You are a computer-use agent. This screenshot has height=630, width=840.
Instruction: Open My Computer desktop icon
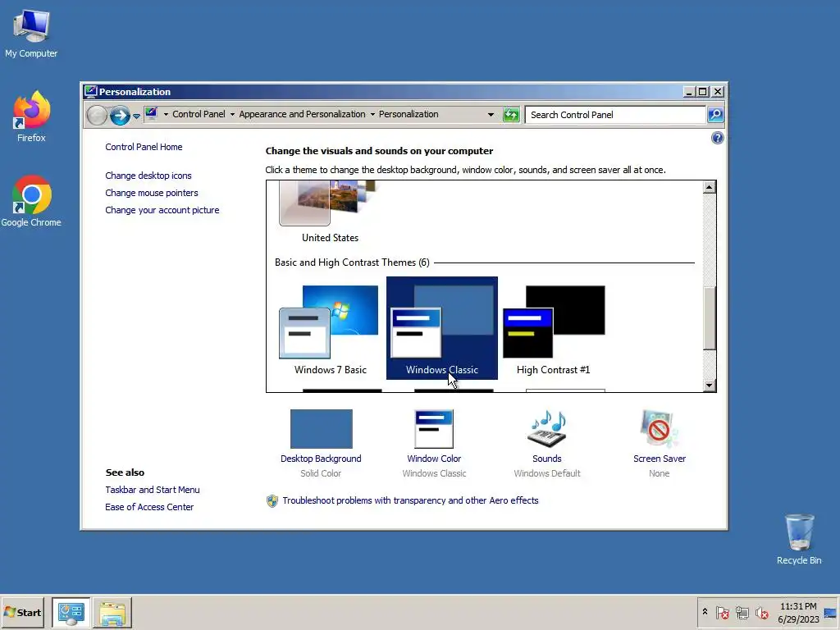pos(31,33)
